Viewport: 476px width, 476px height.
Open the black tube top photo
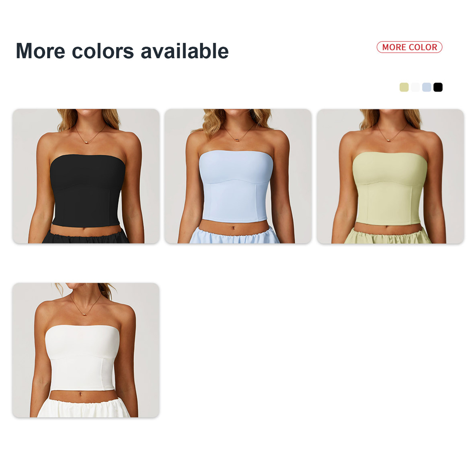pos(86,176)
